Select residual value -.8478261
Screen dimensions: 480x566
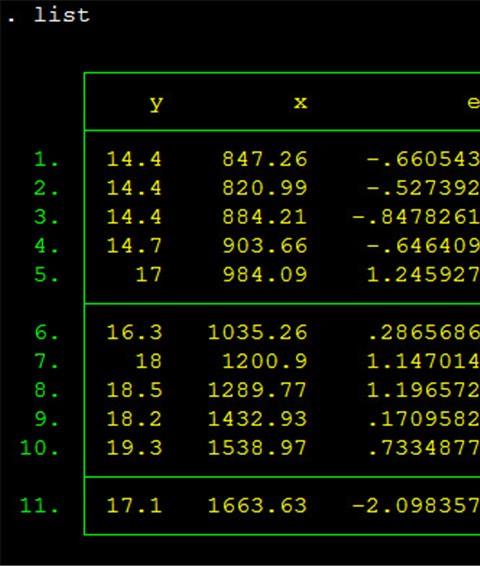point(416,217)
